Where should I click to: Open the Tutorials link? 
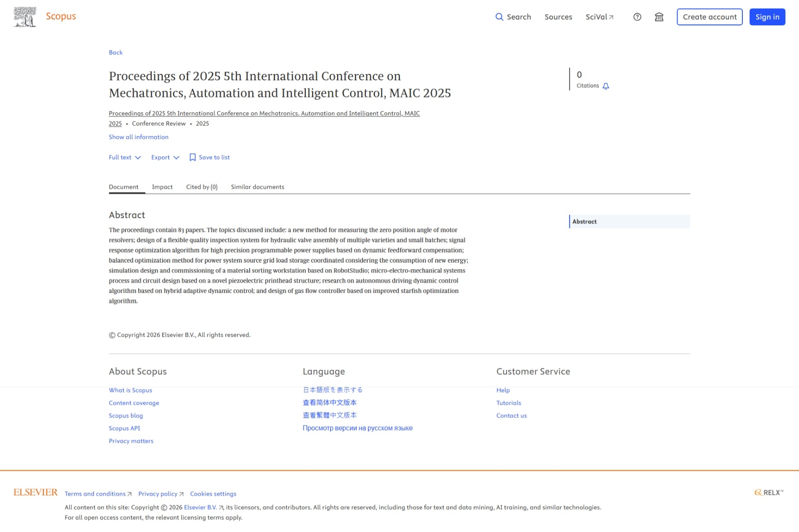click(509, 403)
